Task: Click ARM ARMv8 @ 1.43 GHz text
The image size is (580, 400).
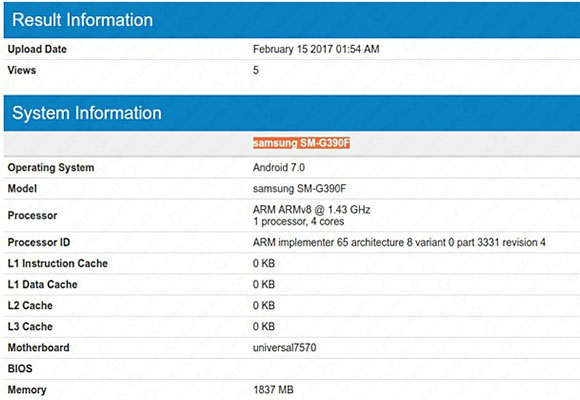Action: pos(311,210)
